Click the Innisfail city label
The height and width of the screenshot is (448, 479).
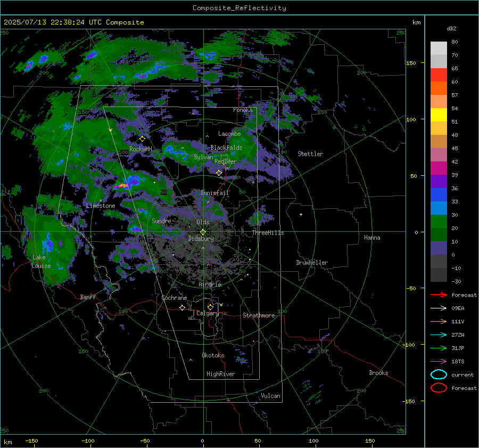point(214,193)
